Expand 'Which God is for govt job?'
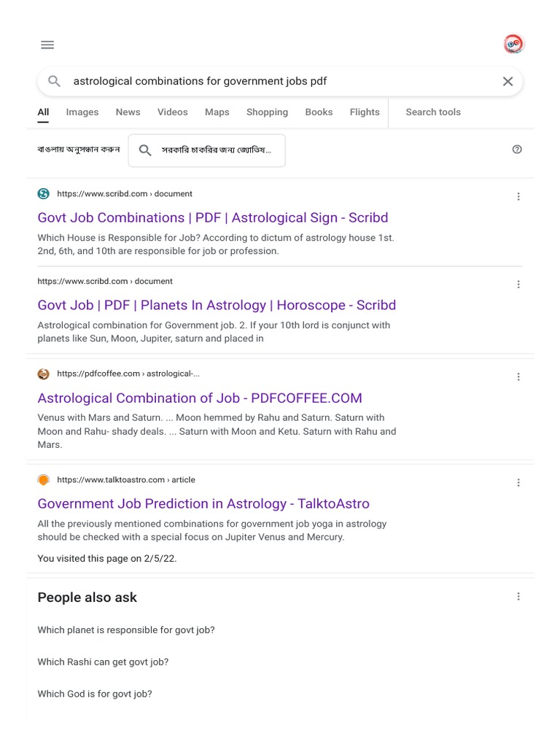Screen dimensions: 560x747 click(95, 694)
